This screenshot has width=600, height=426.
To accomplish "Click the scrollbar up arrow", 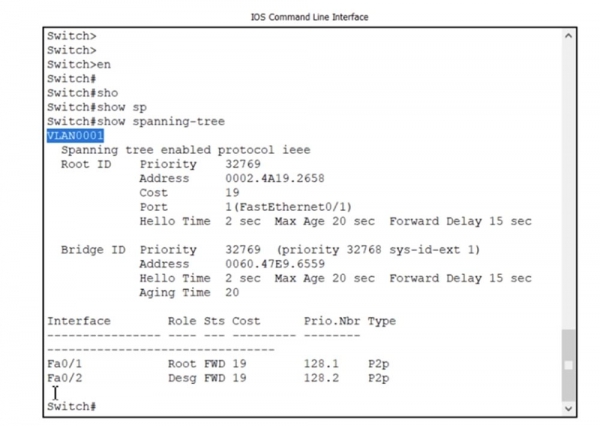I will (x=569, y=36).
